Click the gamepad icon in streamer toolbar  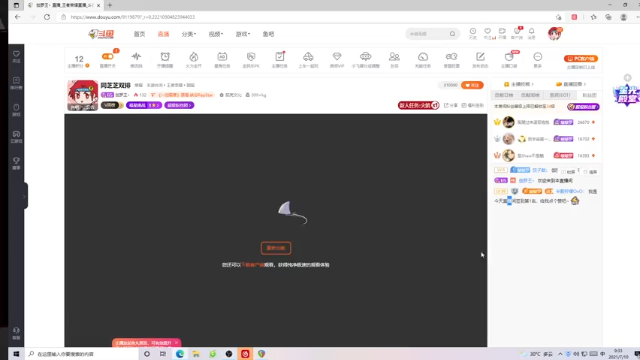[x=451, y=56]
